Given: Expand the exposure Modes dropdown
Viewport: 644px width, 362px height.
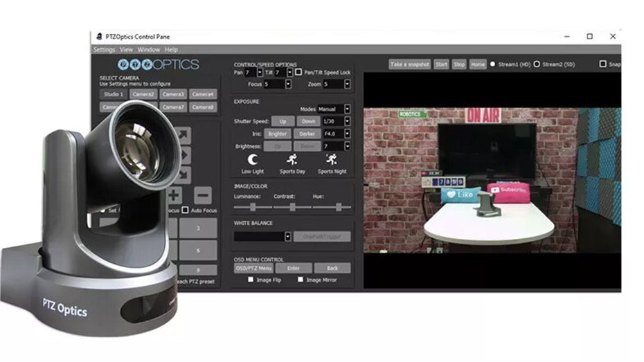Looking at the screenshot, I should click(x=348, y=109).
